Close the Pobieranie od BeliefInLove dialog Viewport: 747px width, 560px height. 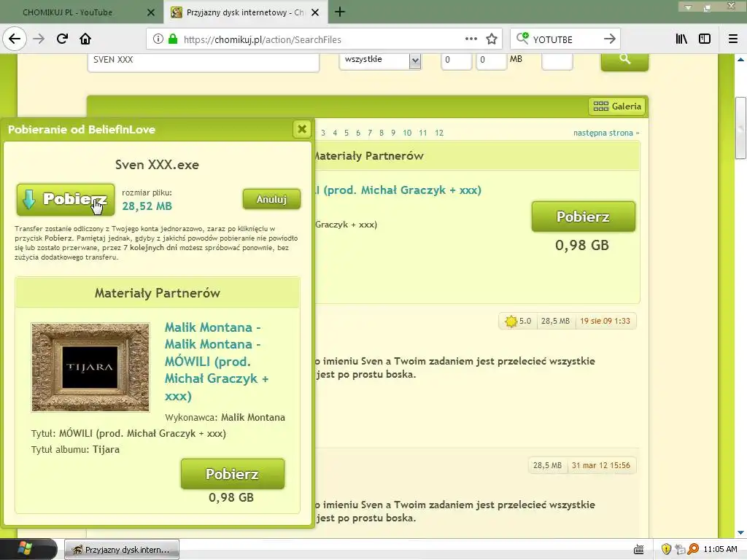(x=302, y=129)
